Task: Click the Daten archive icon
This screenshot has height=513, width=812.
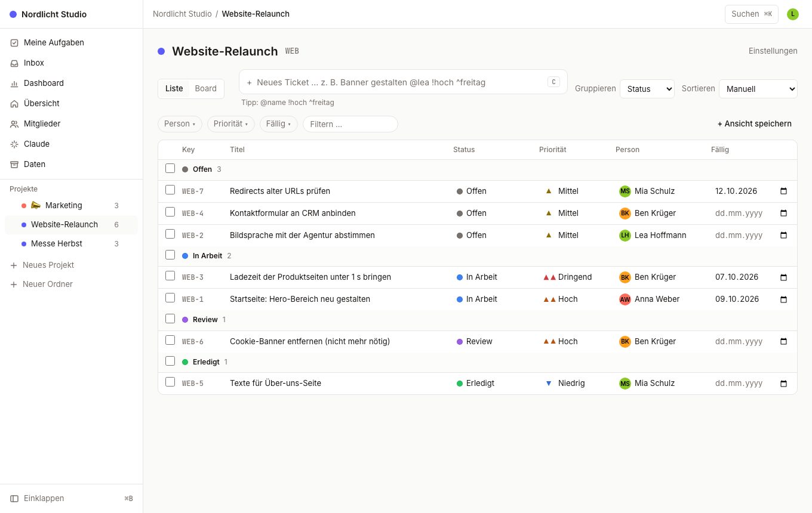Action: point(14,165)
